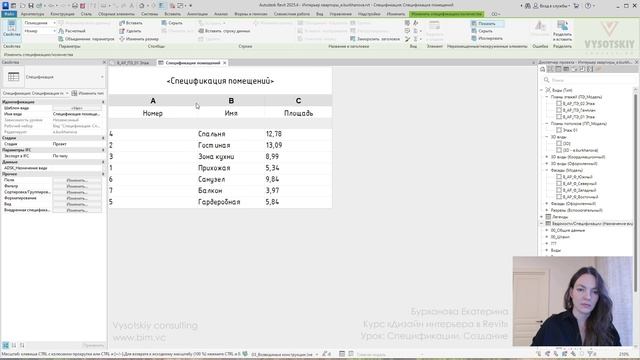640x360 pixels.
Task: Select the Спальня name cell
Action: pyautogui.click(x=231, y=133)
